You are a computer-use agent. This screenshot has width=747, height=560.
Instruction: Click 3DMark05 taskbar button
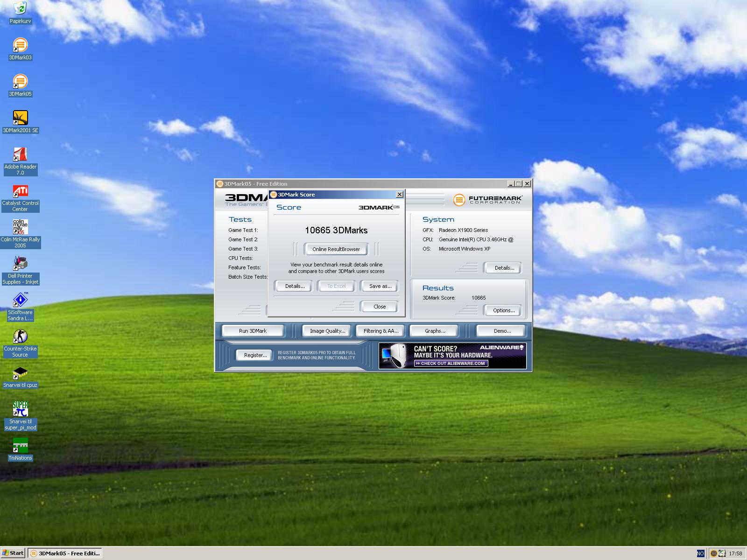pos(64,553)
